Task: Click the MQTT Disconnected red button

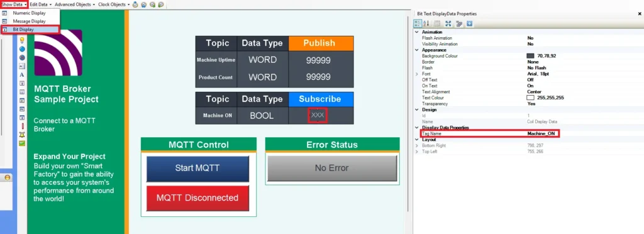Action: click(x=197, y=198)
